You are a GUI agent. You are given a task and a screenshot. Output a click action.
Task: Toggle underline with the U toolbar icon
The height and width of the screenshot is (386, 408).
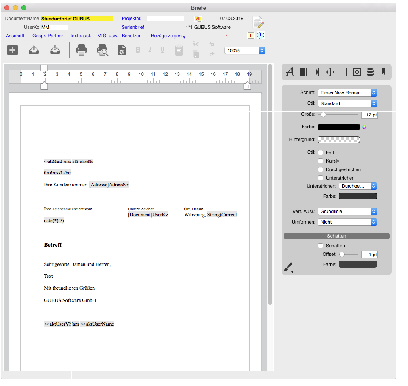pos(162,50)
